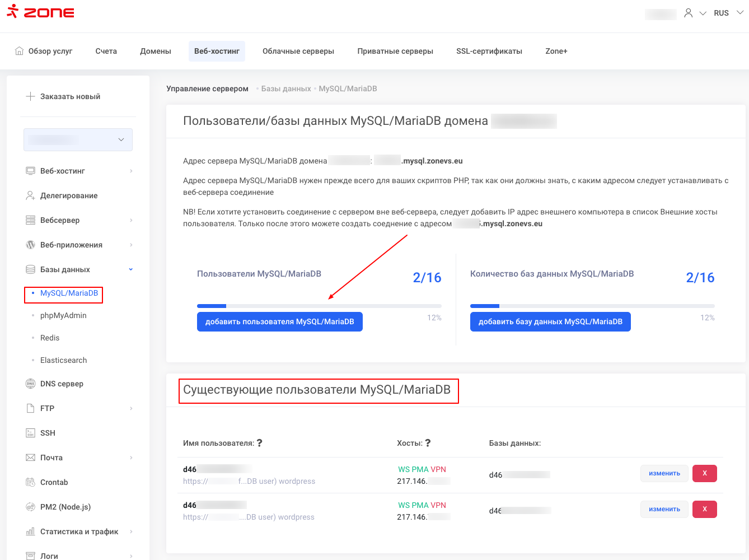Viewport: 749px width, 560px height.
Task: Expand the Почта sidebar section
Action: pos(131,458)
